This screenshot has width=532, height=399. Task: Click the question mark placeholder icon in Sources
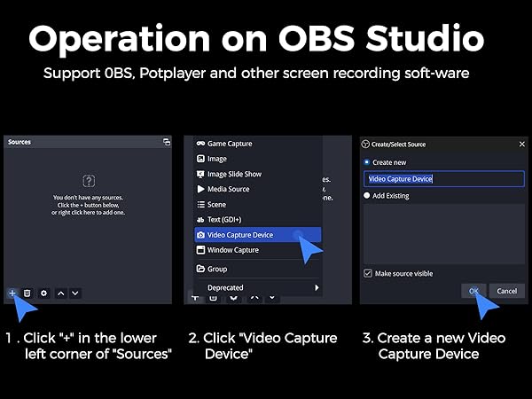89,181
